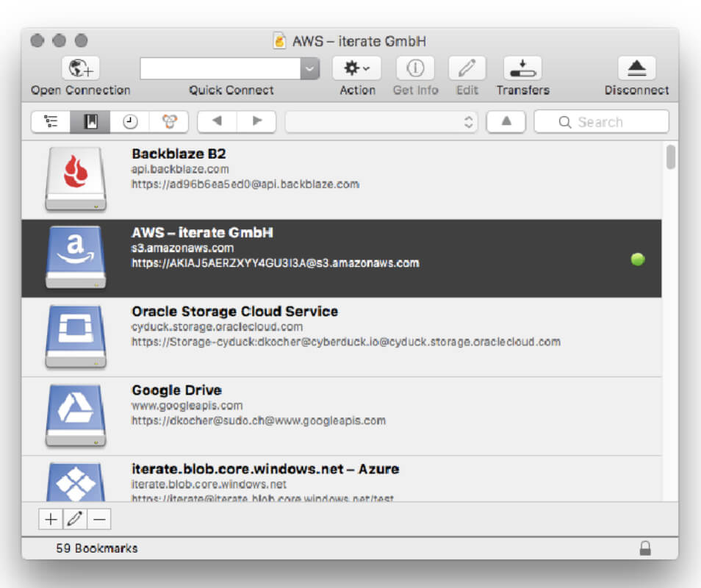Click into the Search field

tap(601, 121)
